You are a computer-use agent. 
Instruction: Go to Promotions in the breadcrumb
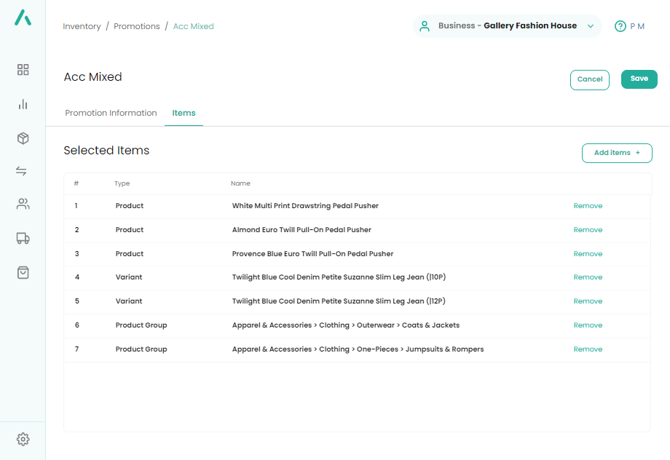(x=137, y=26)
